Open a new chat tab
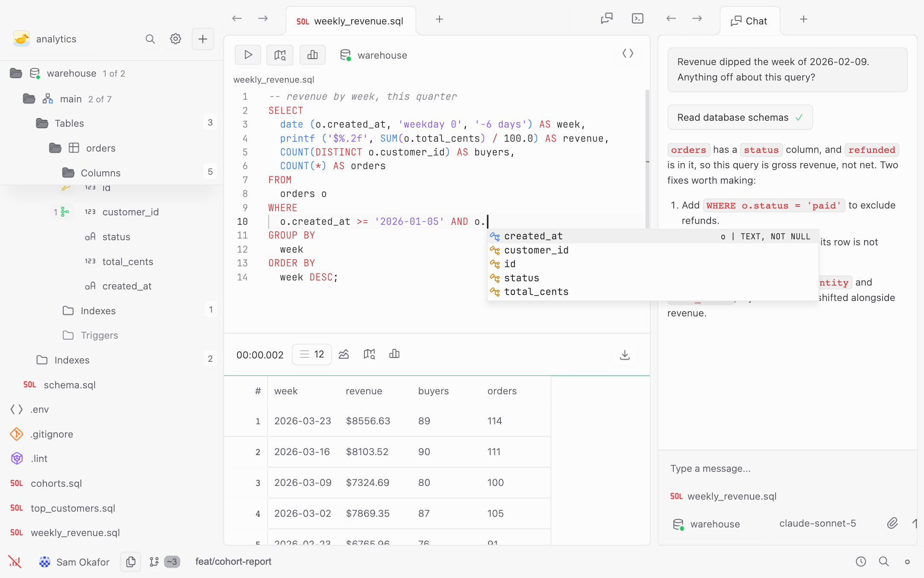The image size is (924, 578). [804, 19]
